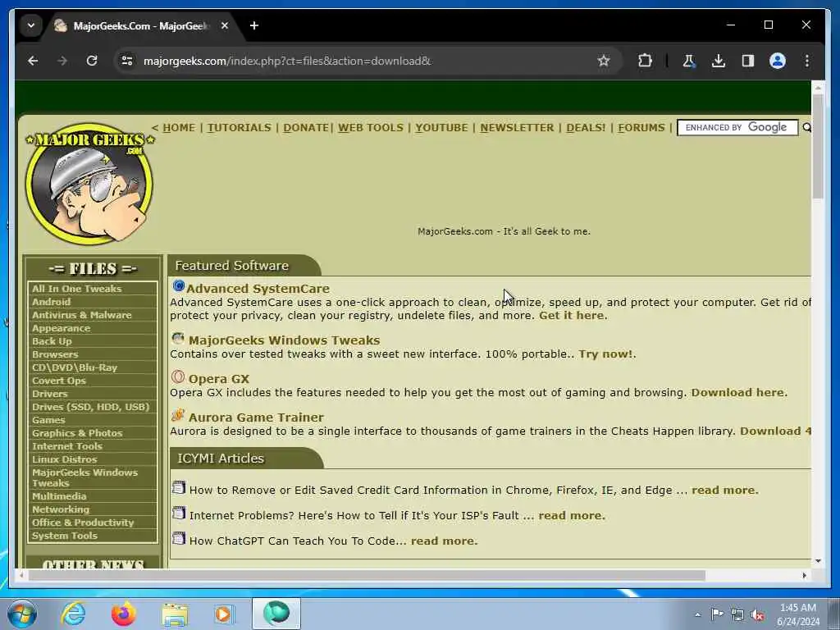Open Graphics & Photos category
840x630 pixels.
(x=77, y=433)
